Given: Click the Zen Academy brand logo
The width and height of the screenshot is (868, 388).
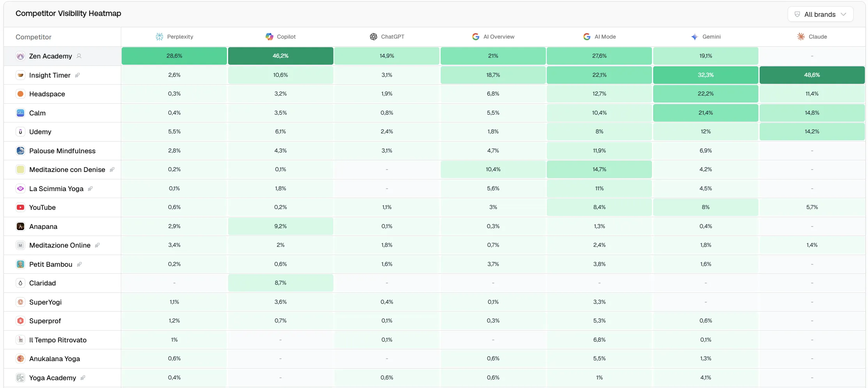Looking at the screenshot, I should pyautogui.click(x=21, y=56).
